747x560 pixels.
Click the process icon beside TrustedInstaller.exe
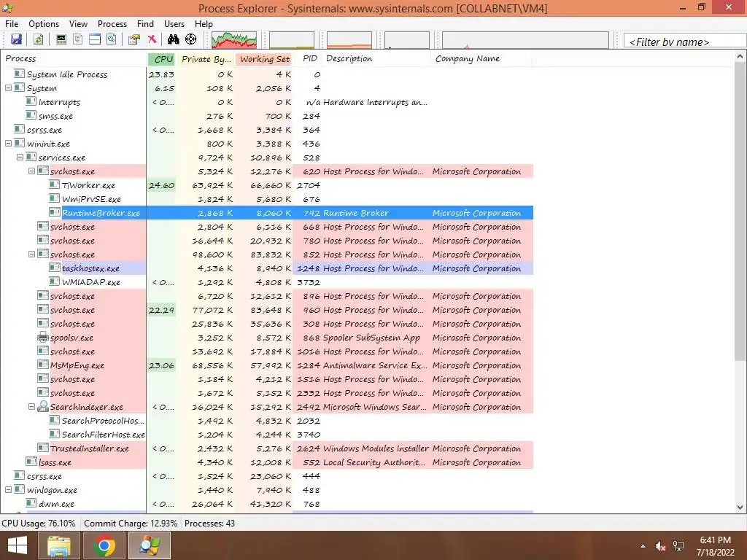coord(43,448)
